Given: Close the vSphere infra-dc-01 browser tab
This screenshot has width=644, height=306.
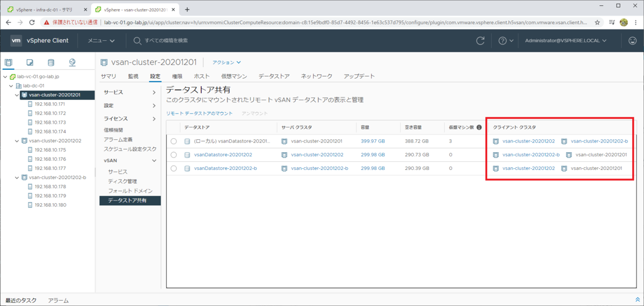Looking at the screenshot, I should tap(85, 10).
